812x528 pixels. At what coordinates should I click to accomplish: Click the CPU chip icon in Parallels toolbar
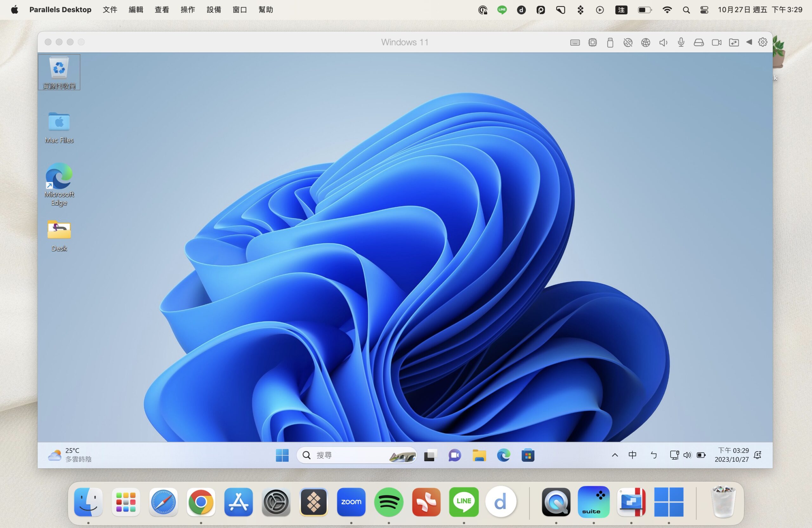(x=593, y=42)
